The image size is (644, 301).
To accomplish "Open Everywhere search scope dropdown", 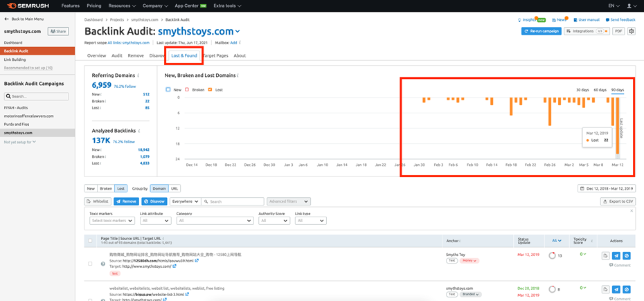I will click(185, 201).
